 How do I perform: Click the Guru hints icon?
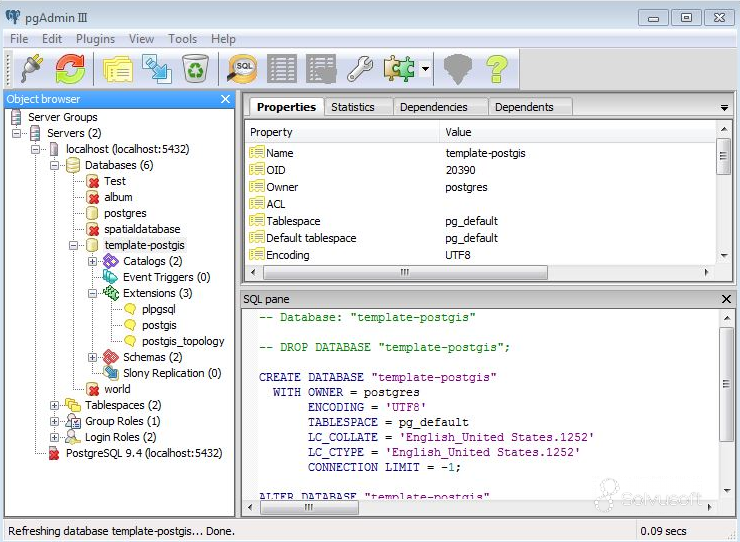click(x=458, y=69)
